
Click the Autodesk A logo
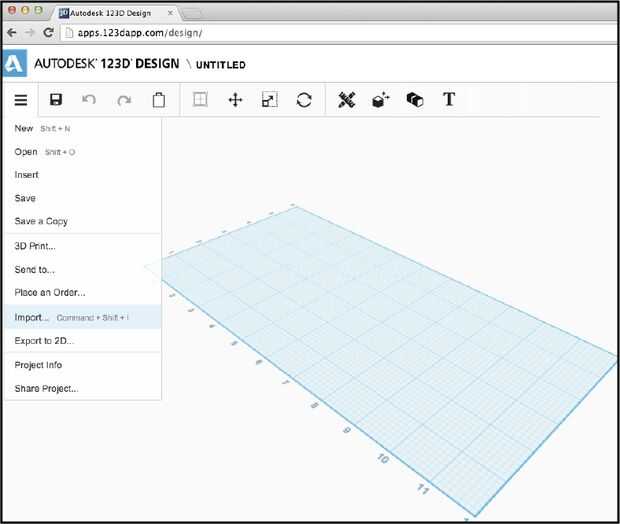pyautogui.click(x=15, y=63)
